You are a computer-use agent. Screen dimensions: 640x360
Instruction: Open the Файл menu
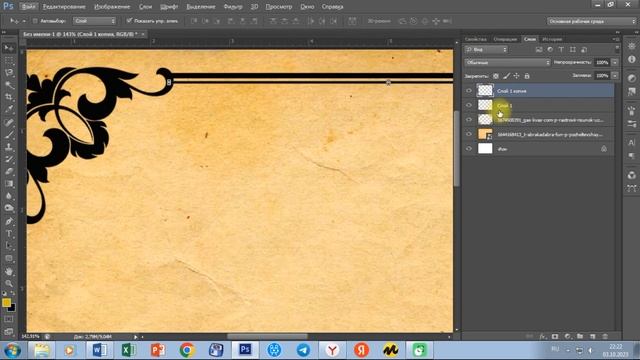(x=28, y=7)
